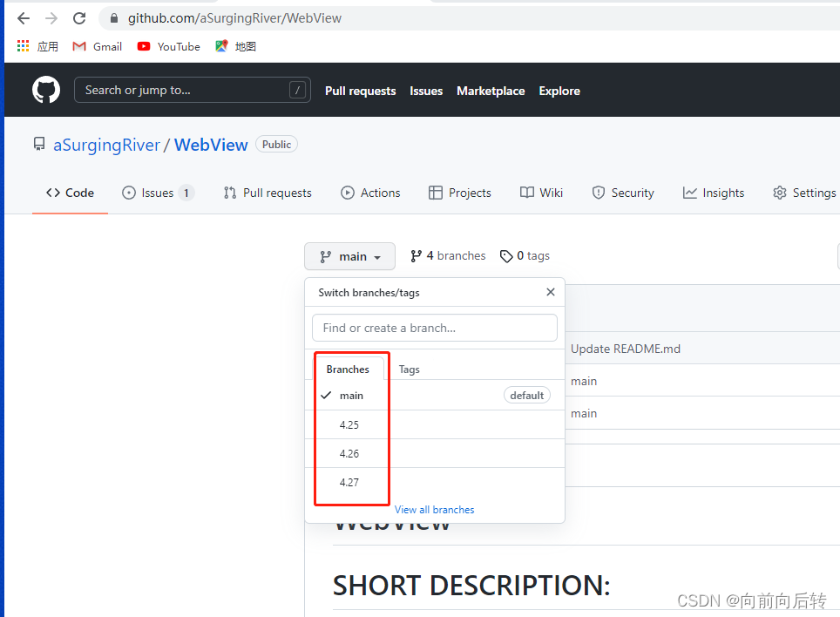This screenshot has height=617, width=840.
Task: Reload the page with the refresh icon
Action: (79, 19)
